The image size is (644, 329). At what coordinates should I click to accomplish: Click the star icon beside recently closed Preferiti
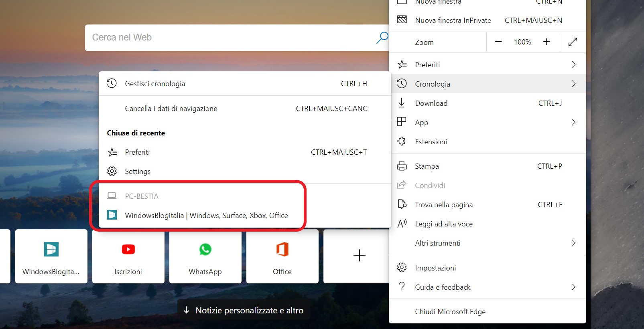point(112,152)
